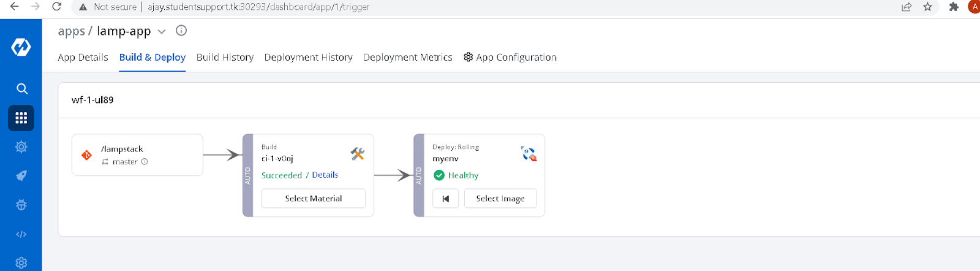Viewport: 980px width, 271px height.
Task: Open the bug security icon in sidebar
Action: (x=21, y=205)
